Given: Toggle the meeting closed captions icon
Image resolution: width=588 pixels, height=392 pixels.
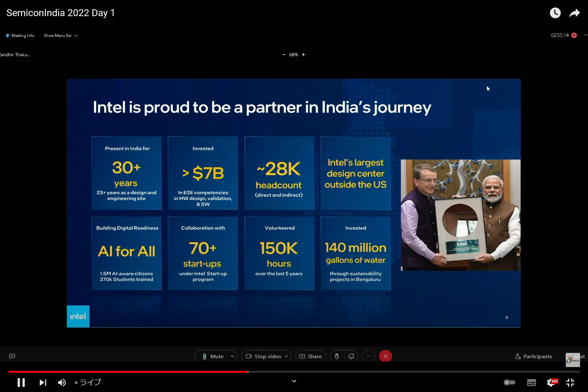Looking at the screenshot, I should pos(12,356).
